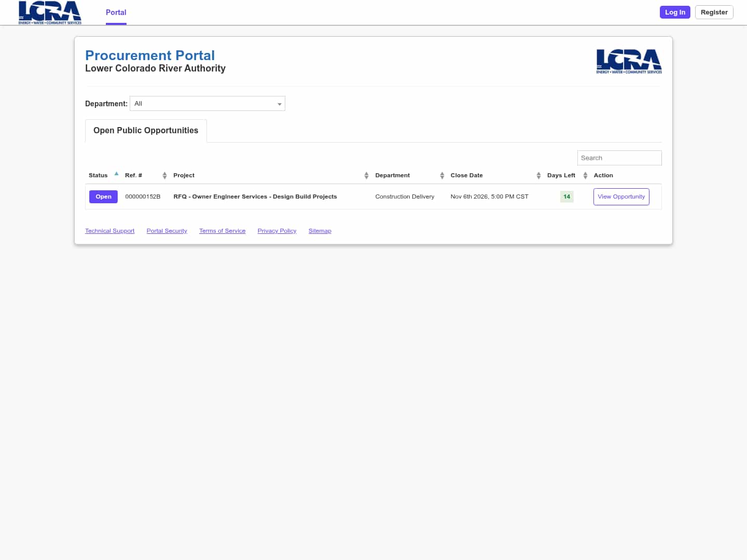Image resolution: width=747 pixels, height=560 pixels.
Task: Select the Open Public Opportunities tab
Action: pyautogui.click(x=146, y=131)
